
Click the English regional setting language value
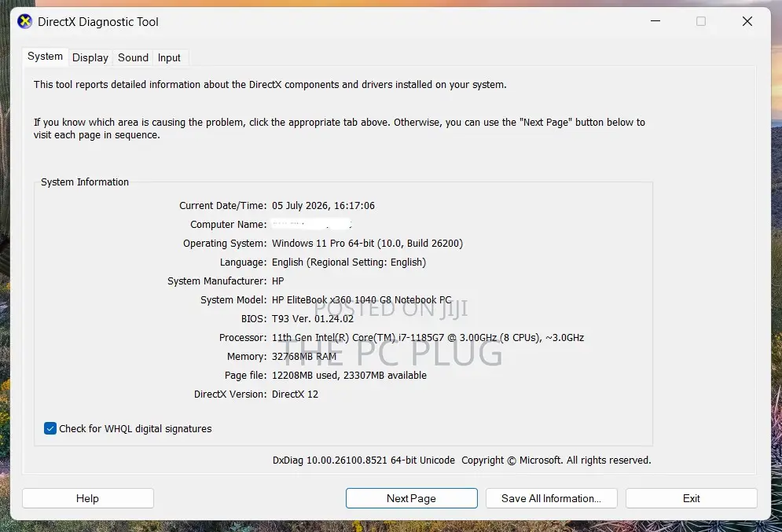349,262
